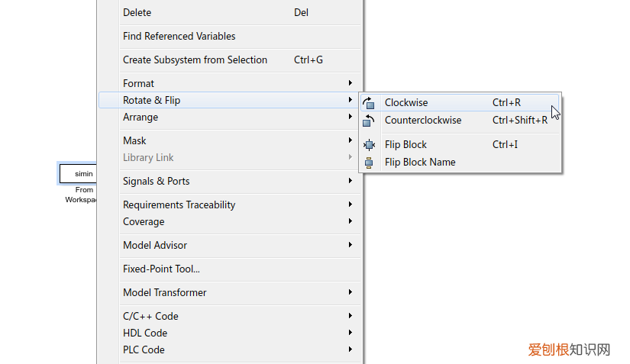Screen dimensions: 630x364
Task: Open the Signals & Ports submenu
Action: click(x=157, y=181)
